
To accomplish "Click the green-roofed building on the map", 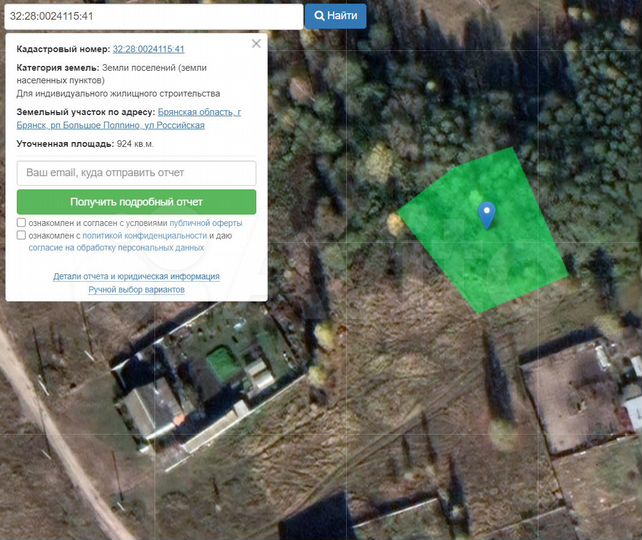I will click(222, 364).
